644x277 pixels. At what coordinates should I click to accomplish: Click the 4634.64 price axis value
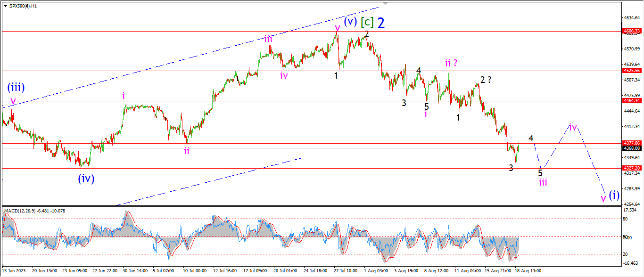point(632,18)
